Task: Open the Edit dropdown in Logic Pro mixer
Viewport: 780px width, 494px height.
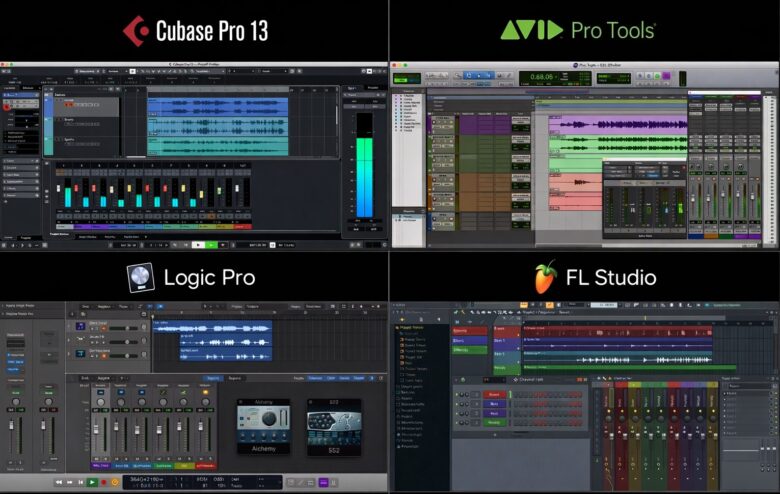Action: (x=87, y=378)
